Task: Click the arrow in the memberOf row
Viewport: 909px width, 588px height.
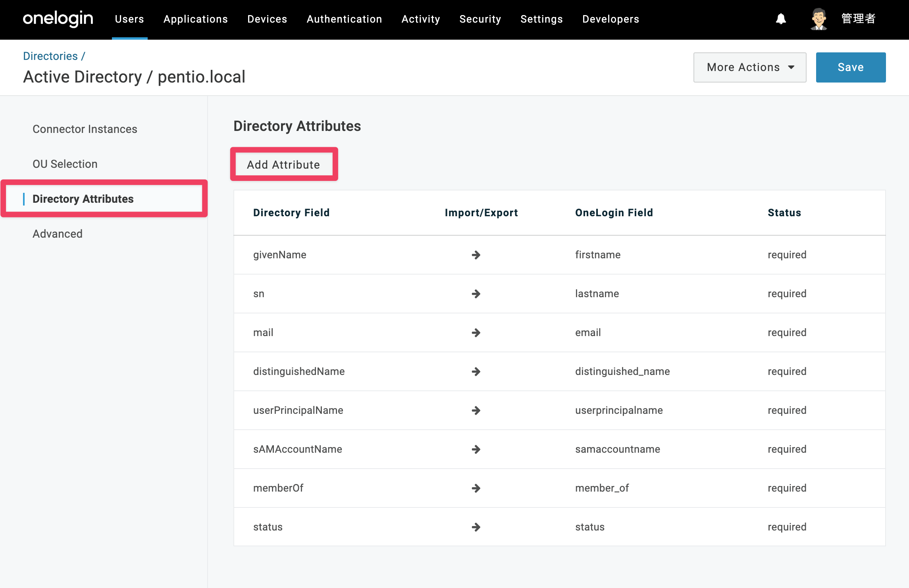Action: tap(476, 488)
